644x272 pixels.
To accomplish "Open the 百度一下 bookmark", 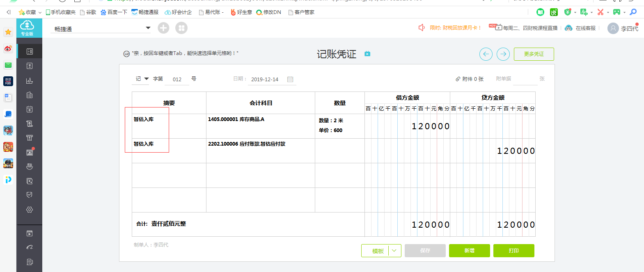I will [x=114, y=12].
